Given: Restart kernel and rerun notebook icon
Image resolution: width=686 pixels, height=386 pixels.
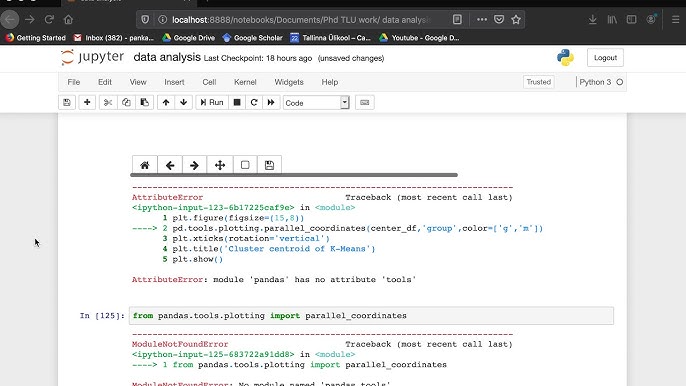Looking at the screenshot, I should [x=271, y=102].
